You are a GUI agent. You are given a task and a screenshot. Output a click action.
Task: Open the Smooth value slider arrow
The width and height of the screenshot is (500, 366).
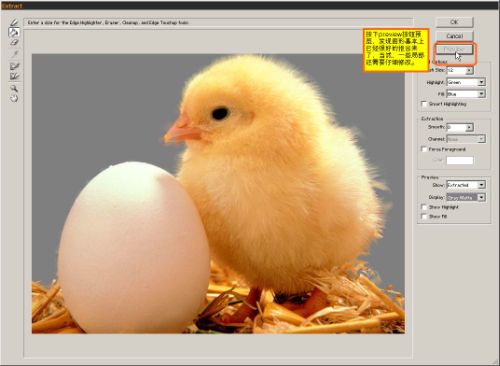pyautogui.click(x=469, y=127)
